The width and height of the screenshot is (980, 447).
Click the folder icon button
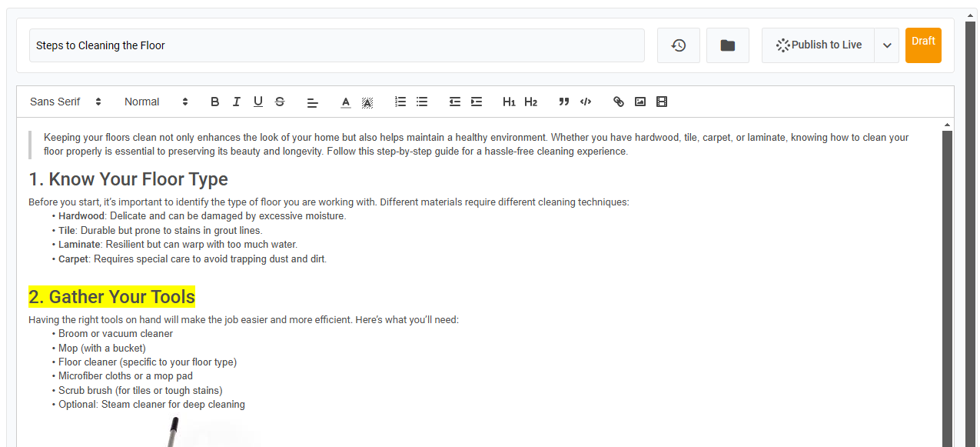coord(727,45)
